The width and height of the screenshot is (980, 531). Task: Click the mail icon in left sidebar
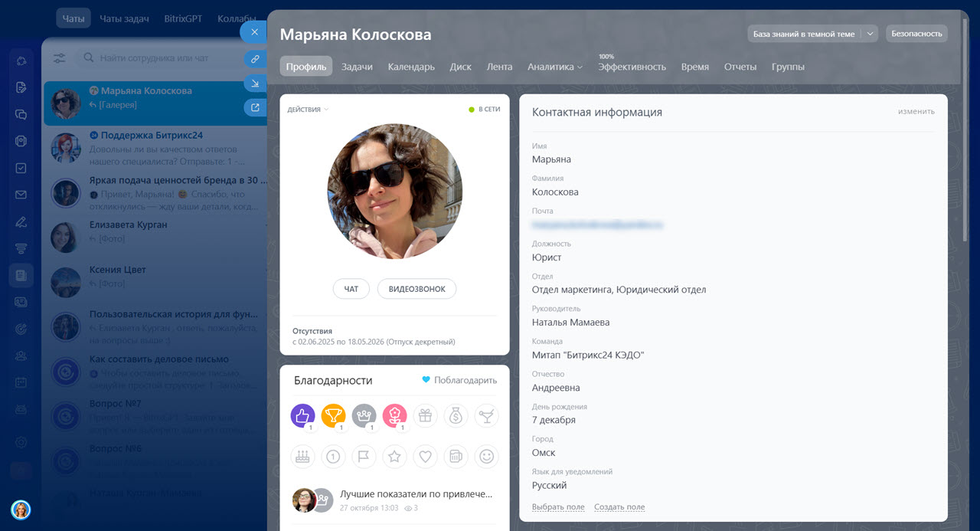(x=21, y=195)
